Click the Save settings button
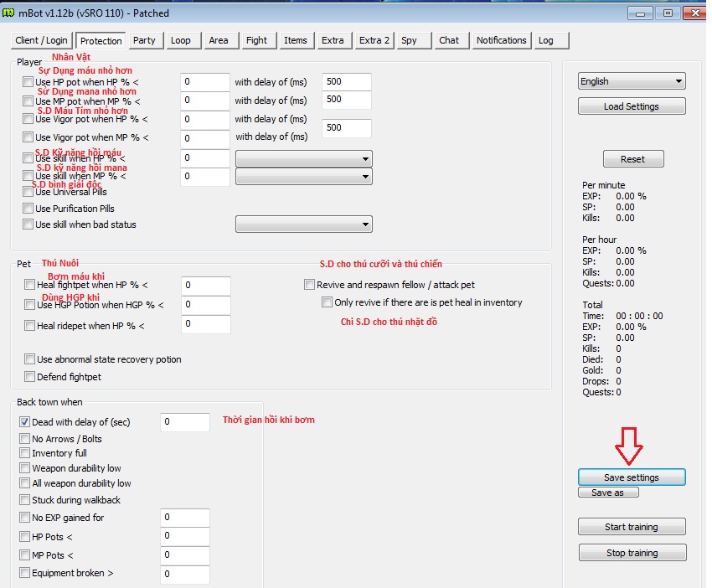 coord(631,477)
